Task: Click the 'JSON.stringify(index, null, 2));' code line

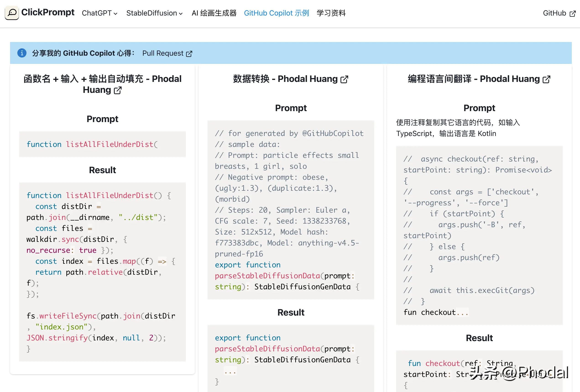Action: point(96,338)
